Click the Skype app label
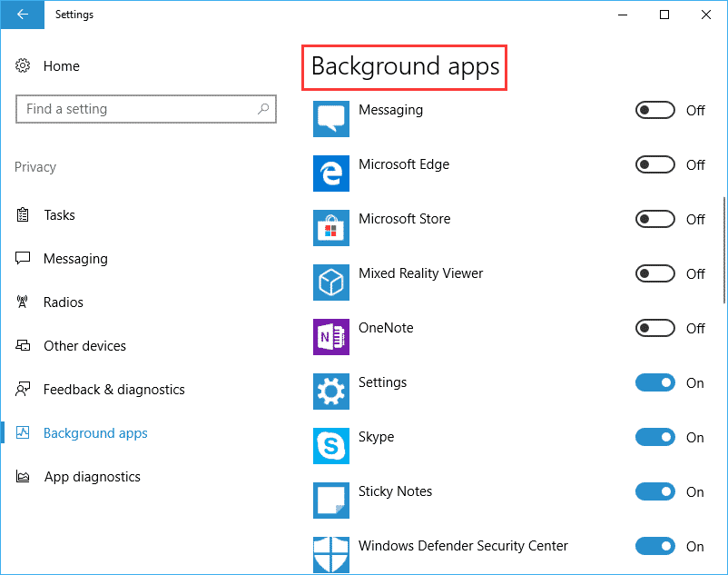Screen dimensions: 728x575 (376, 437)
